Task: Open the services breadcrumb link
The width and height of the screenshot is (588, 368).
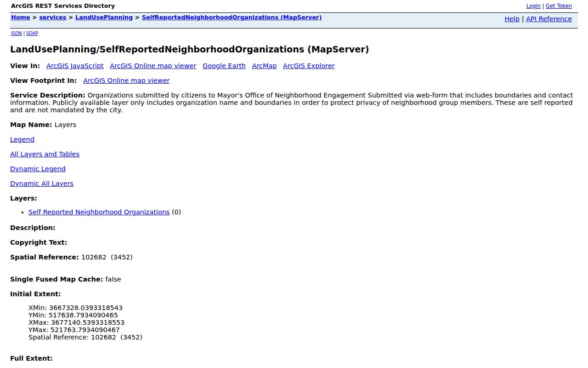Action: 53,17
